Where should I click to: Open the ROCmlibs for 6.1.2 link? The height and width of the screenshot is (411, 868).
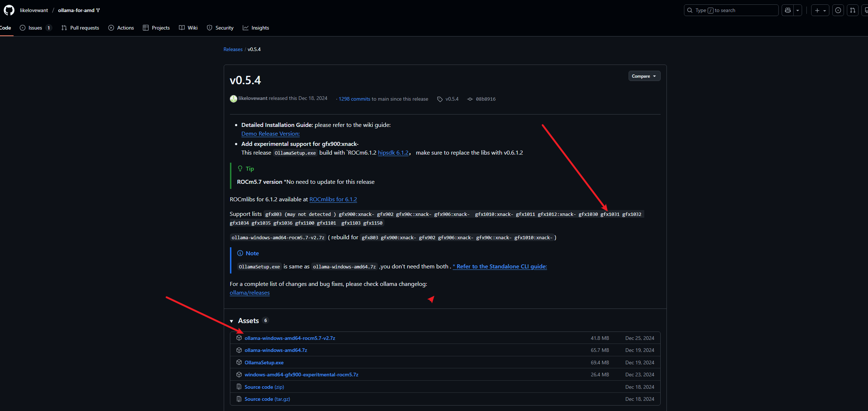point(333,199)
